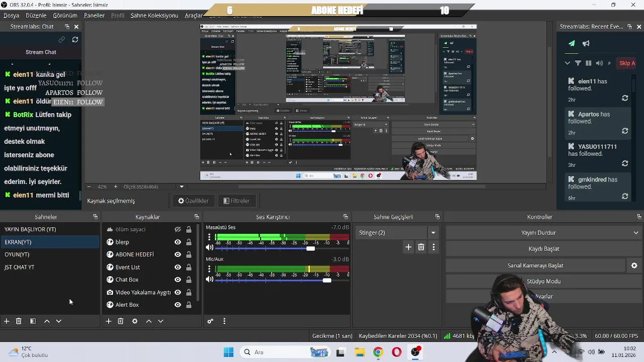Undock the Ses Karıştırıcı panel
Image resolution: width=644 pixels, height=362 pixels.
point(346,217)
